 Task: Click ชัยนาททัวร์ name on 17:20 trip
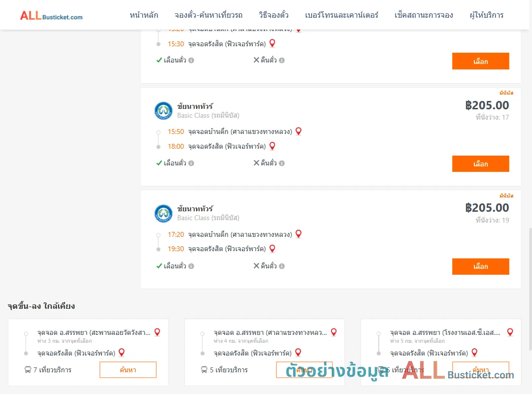pos(195,209)
